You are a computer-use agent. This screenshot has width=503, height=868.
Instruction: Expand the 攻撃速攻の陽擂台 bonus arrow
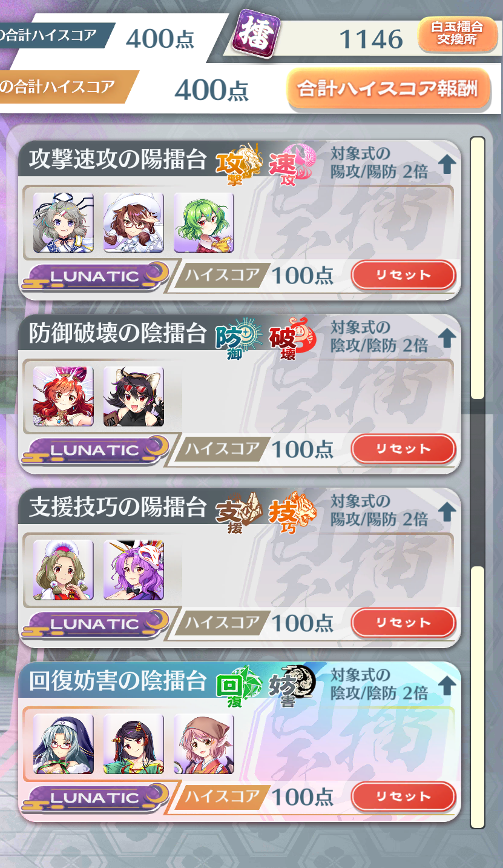[x=447, y=164]
